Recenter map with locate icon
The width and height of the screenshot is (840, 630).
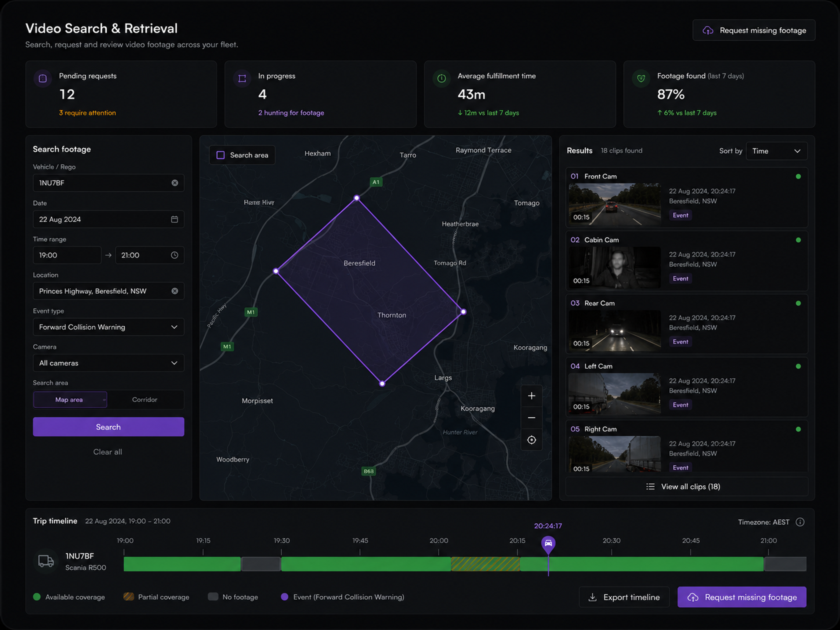pyautogui.click(x=531, y=440)
